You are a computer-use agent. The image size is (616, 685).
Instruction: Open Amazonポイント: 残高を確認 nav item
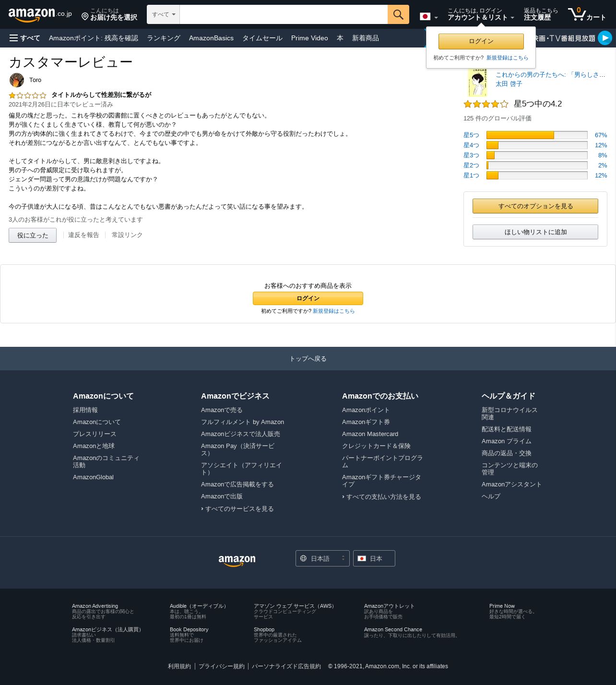point(94,38)
